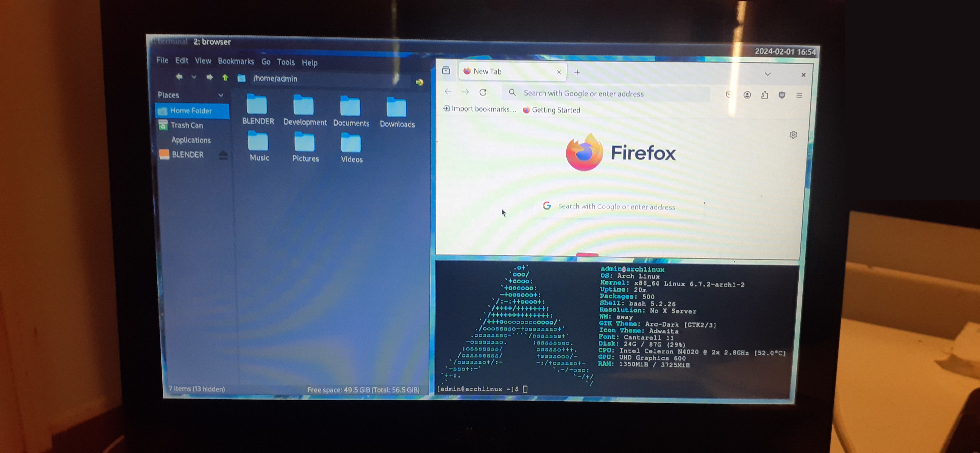The height and width of the screenshot is (453, 980).
Task: Open the Firefox hamburger application menu
Action: tap(799, 95)
